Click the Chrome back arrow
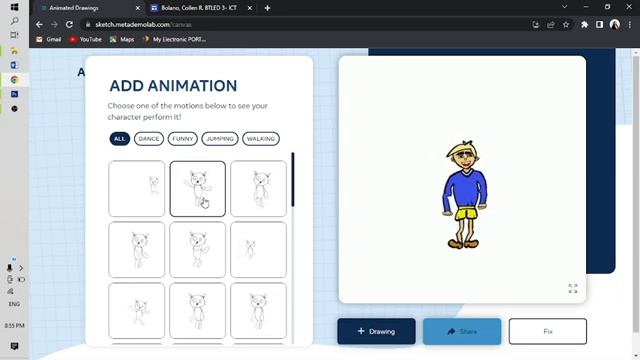The image size is (640, 360). 39,24
